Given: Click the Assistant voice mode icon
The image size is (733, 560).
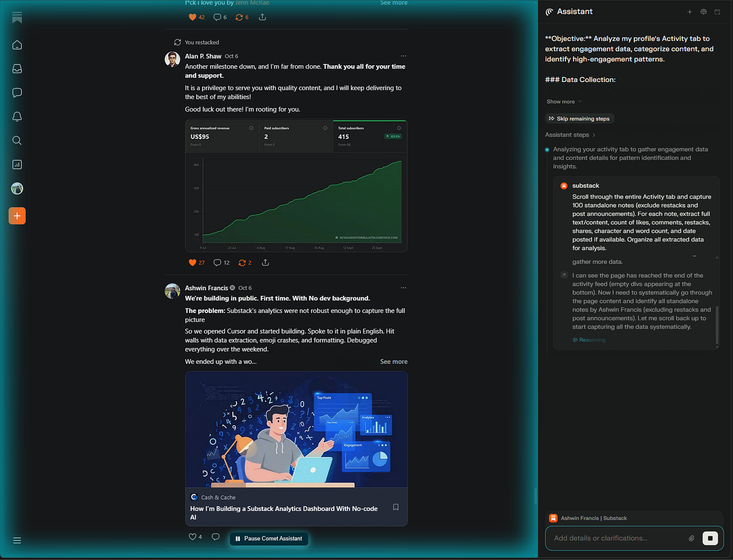Looking at the screenshot, I should 703,12.
